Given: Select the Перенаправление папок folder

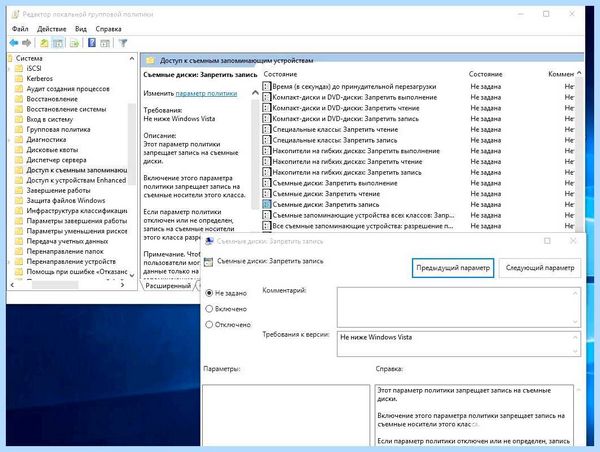Looking at the screenshot, I should click(x=59, y=251).
